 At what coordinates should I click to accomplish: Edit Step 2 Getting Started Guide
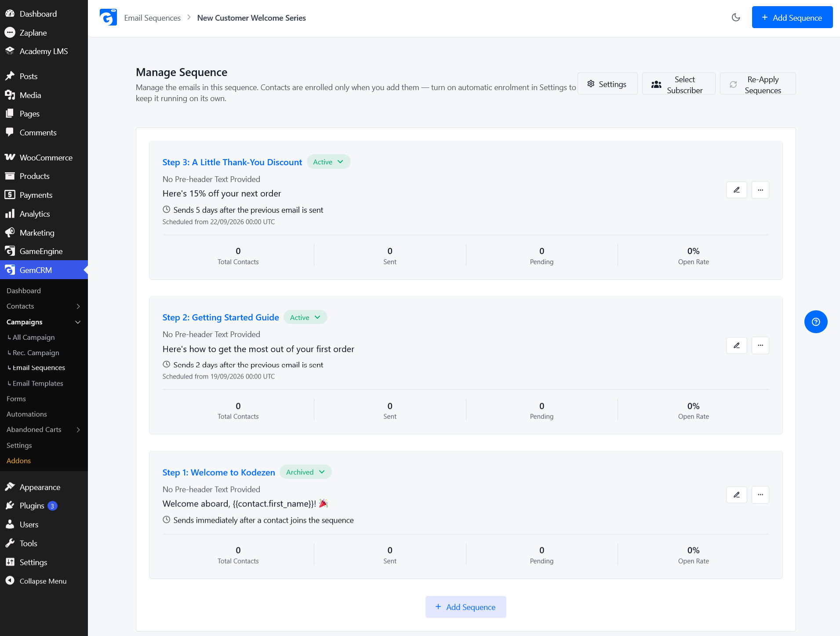click(737, 345)
